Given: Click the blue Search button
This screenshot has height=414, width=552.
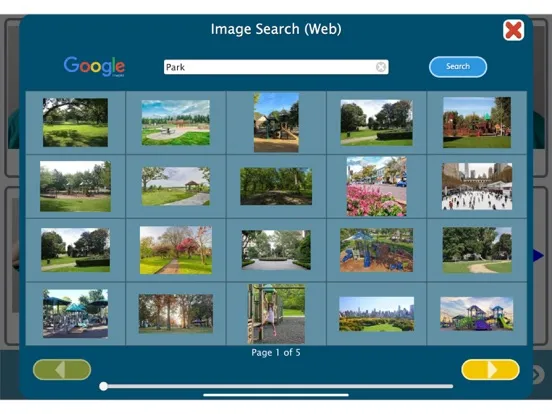Looking at the screenshot, I should point(458,67).
